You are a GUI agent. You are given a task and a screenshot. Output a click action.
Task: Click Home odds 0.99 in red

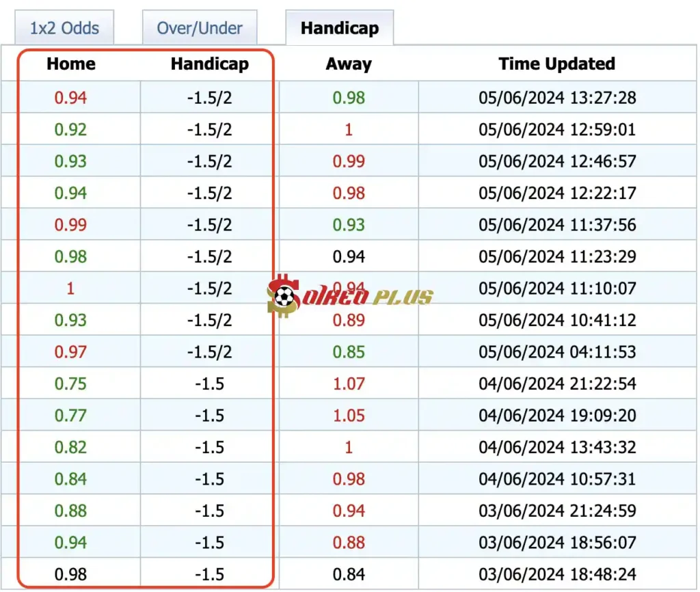[x=71, y=225]
